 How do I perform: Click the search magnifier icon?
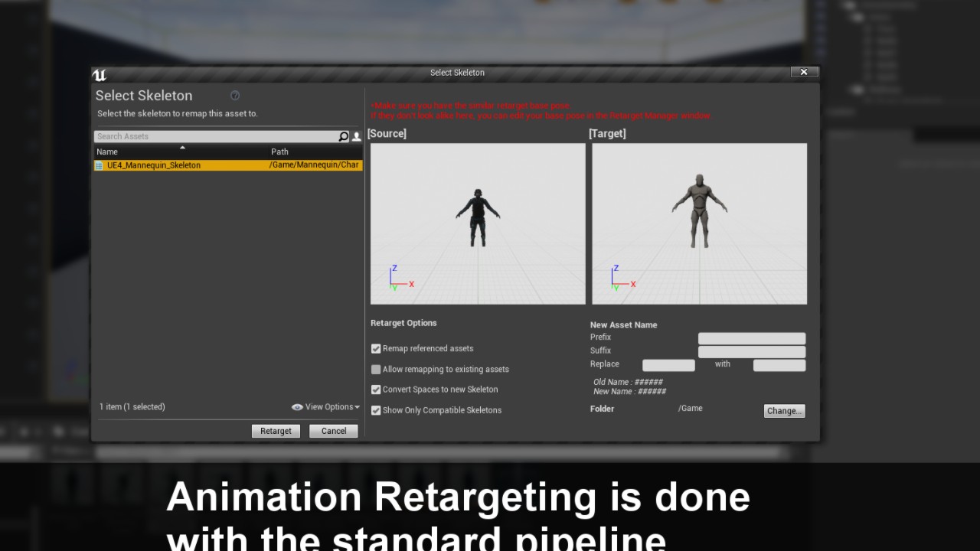[343, 137]
